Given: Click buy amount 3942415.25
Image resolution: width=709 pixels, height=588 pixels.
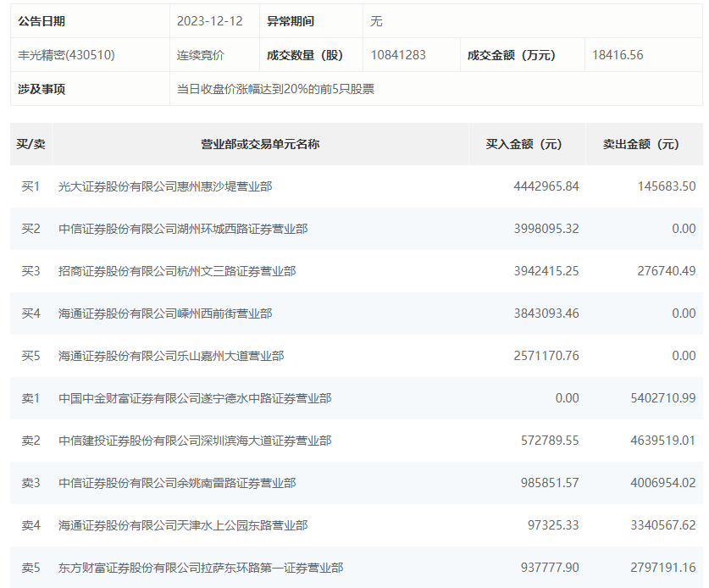Looking at the screenshot, I should coord(546,271).
